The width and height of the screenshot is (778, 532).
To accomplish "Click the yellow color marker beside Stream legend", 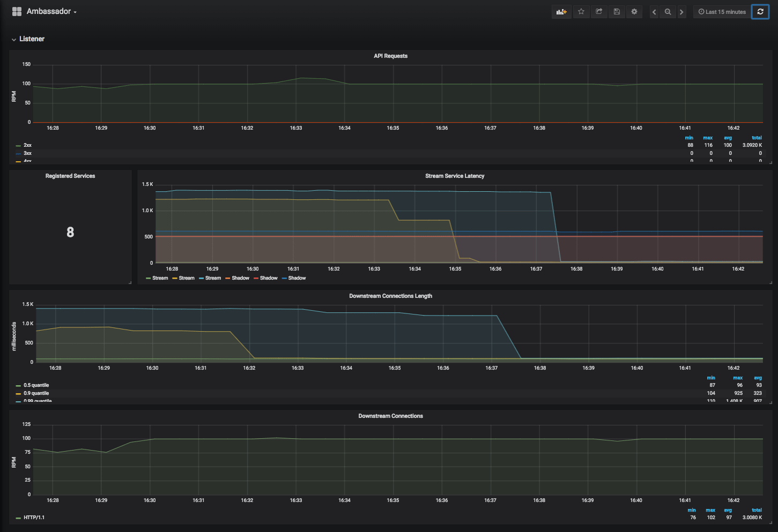I will tap(175, 278).
